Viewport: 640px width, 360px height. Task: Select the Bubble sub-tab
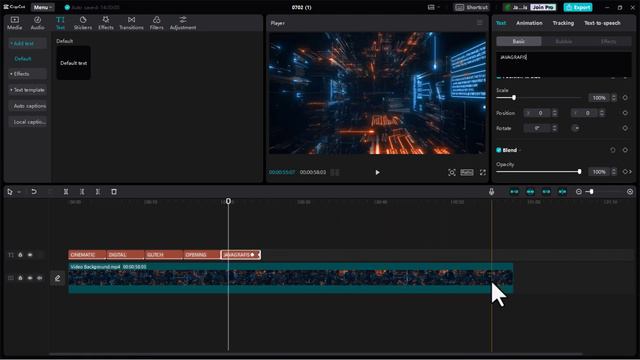[x=564, y=41]
